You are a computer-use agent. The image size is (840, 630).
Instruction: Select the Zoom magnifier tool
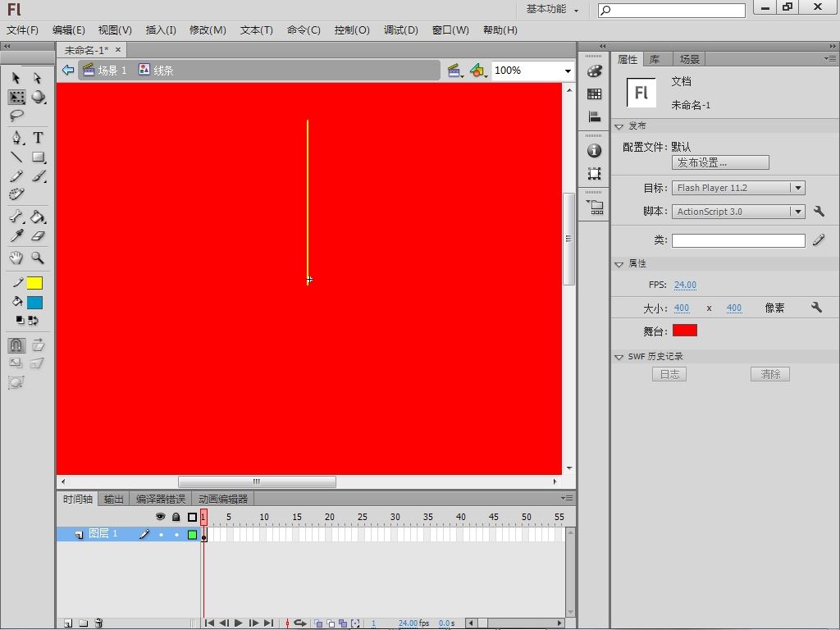[x=38, y=258]
